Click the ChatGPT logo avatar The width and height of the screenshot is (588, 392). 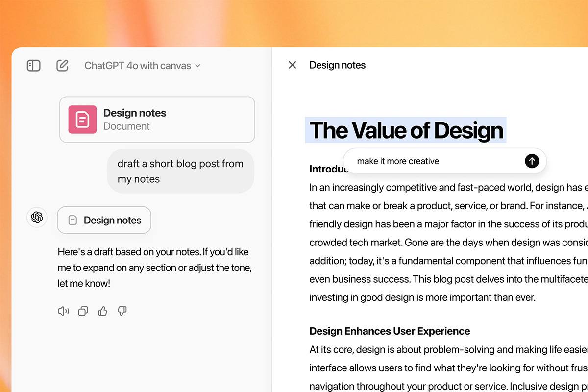pos(37,217)
